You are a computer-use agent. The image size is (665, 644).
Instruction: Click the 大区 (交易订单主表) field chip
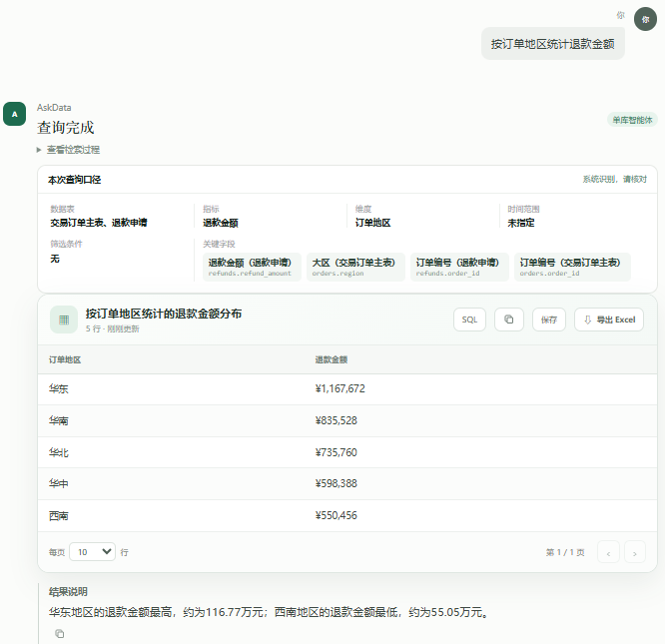pyautogui.click(x=355, y=268)
